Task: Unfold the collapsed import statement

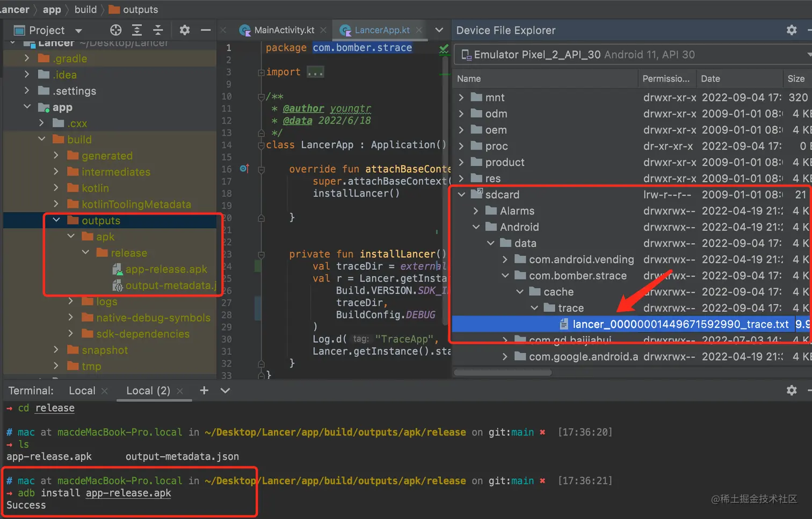Action: click(261, 72)
